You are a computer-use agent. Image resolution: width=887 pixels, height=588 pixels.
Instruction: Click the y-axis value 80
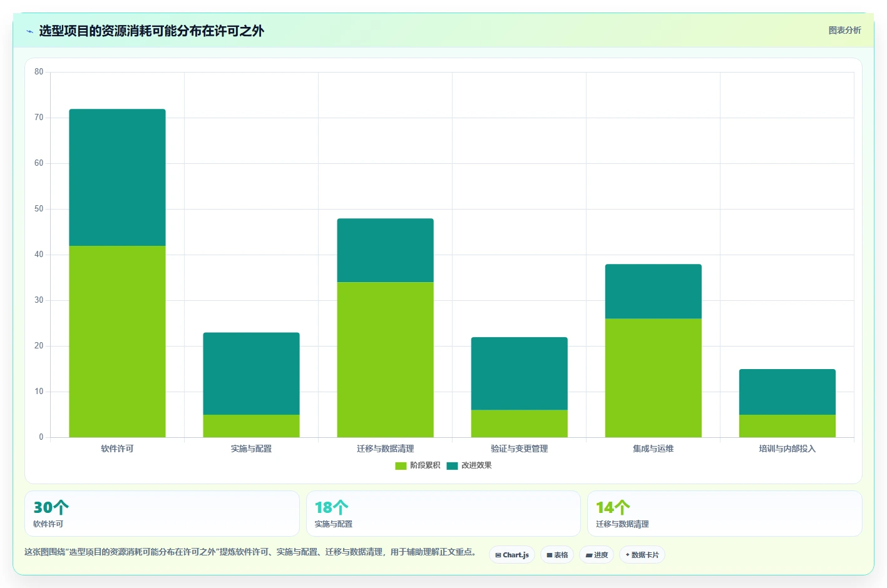click(39, 72)
